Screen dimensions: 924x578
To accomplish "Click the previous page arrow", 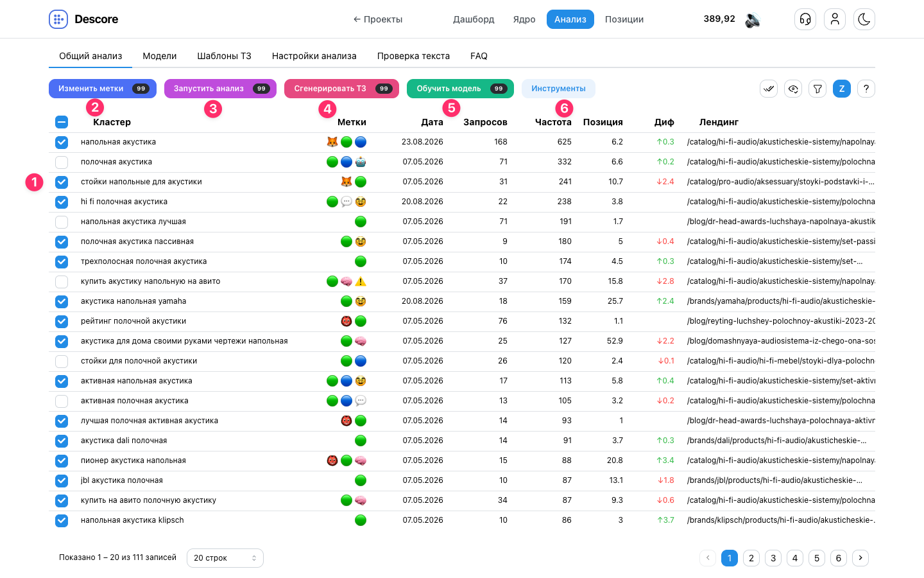I will 708,558.
